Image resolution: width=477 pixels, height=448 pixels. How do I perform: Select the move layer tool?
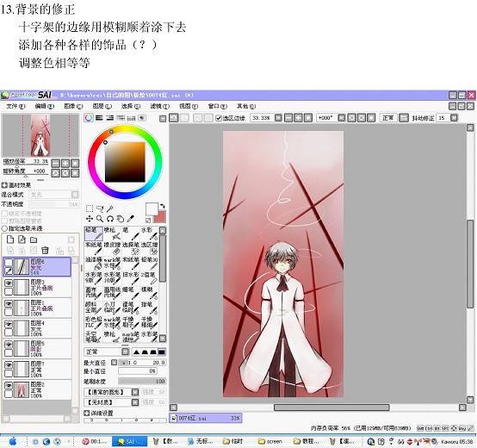point(90,219)
